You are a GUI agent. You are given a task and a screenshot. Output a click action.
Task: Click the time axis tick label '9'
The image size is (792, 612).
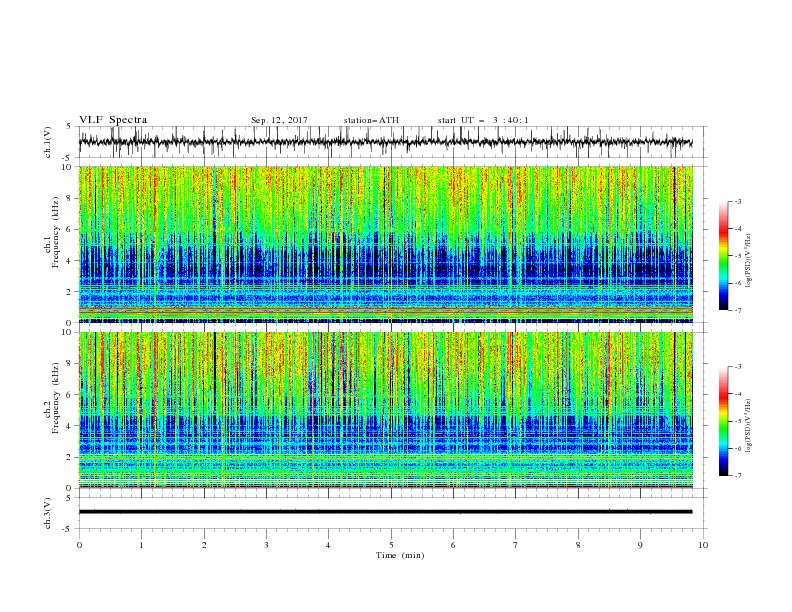640,545
